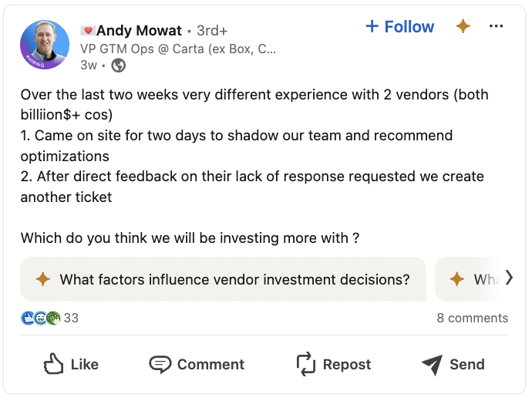Click the Repost arrows icon
The image size is (532, 401).
pyautogui.click(x=305, y=364)
